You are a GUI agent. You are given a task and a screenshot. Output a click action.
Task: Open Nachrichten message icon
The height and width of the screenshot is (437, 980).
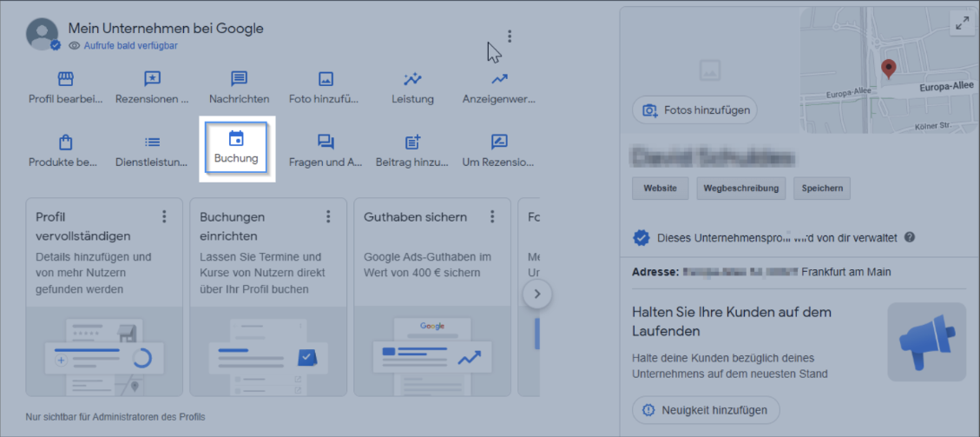[x=239, y=79]
